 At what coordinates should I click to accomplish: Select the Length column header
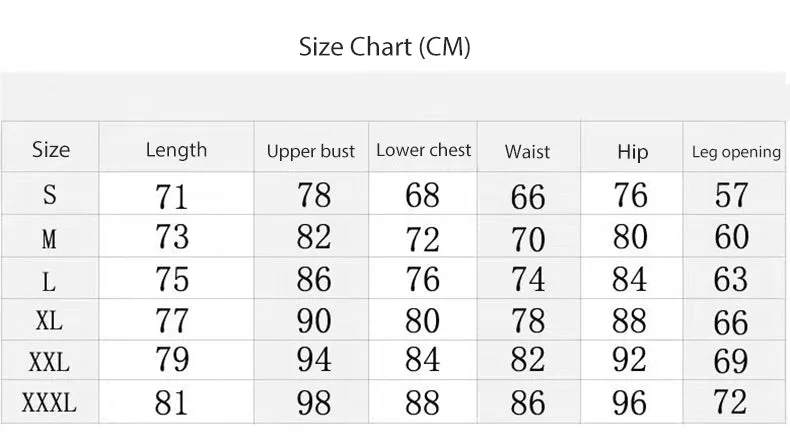176,150
